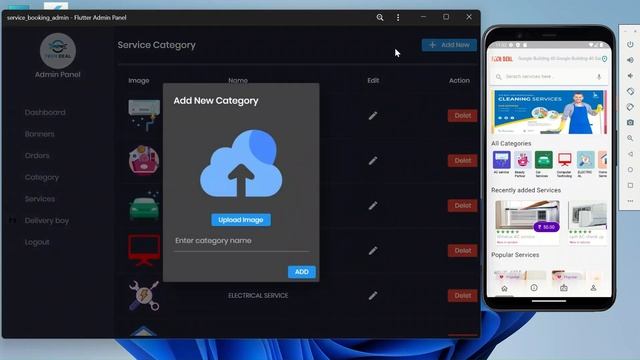Click emulator rotate right button
The height and width of the screenshot is (360, 640).
point(630,107)
